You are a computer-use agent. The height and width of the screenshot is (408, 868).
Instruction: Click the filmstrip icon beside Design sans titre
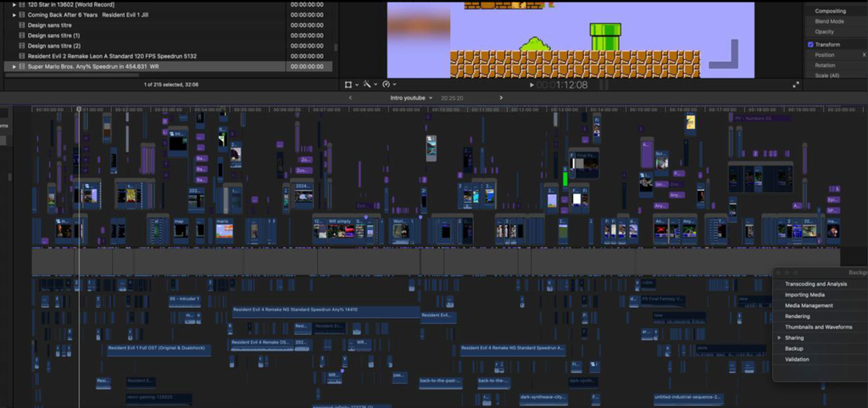21,25
